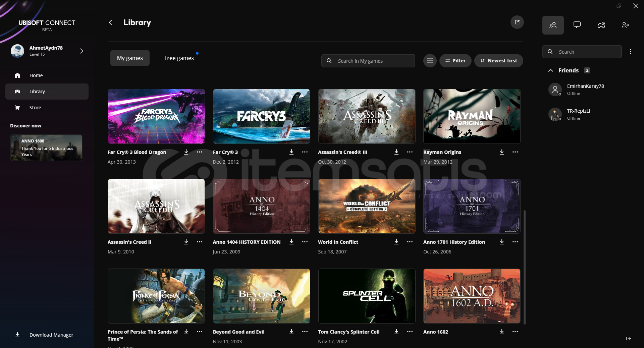
Task: Open the friends list panel icon
Action: [553, 25]
